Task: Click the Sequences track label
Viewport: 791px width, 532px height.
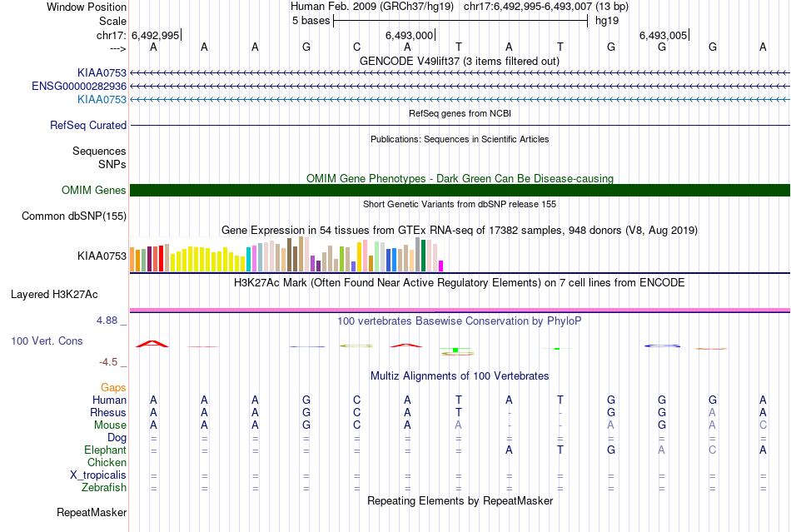Action: click(99, 151)
